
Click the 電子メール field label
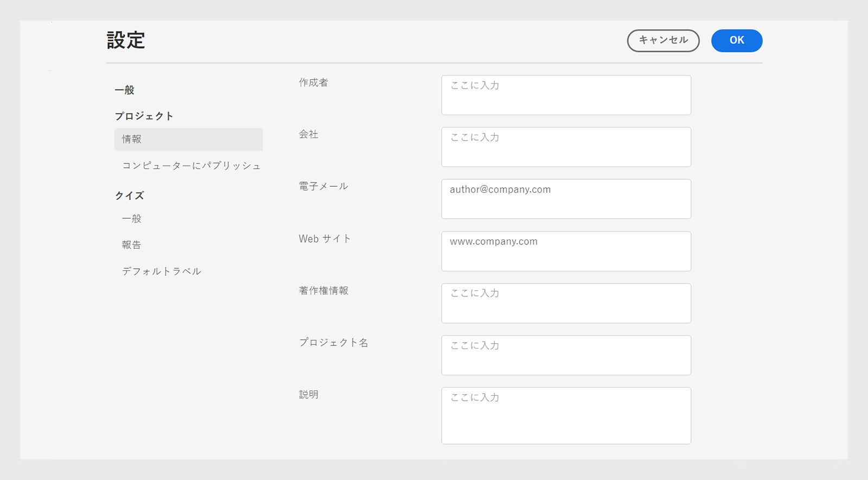tap(323, 186)
